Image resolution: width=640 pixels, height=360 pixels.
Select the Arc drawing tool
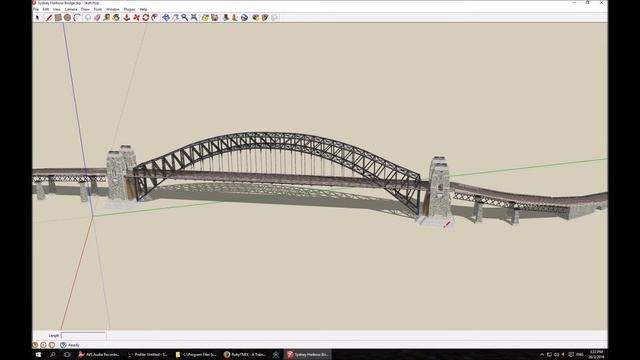(77, 18)
